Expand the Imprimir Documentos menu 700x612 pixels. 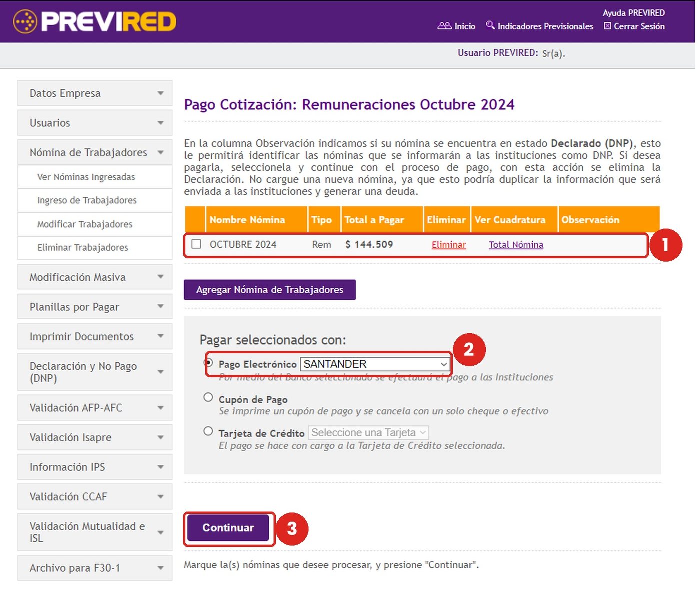pyautogui.click(x=95, y=336)
